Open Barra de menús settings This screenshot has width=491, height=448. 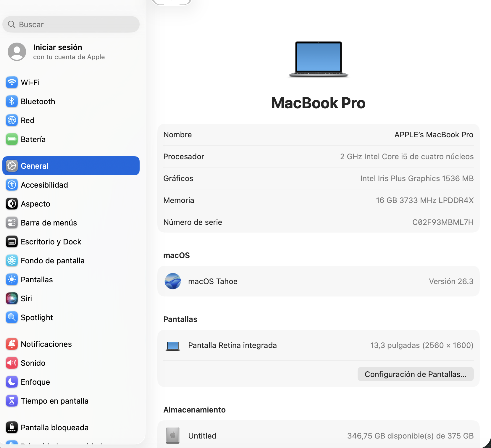click(x=49, y=223)
